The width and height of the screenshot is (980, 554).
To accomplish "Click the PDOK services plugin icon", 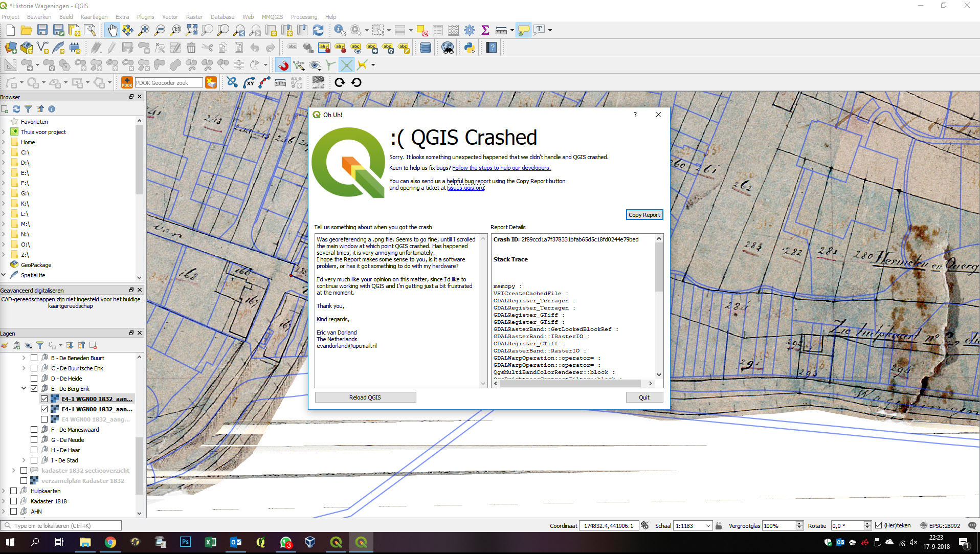I will tap(127, 82).
